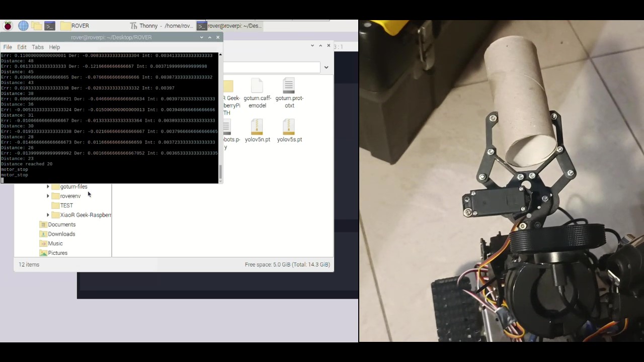
Task: Select the goturn.prototxt file icon
Action: click(x=289, y=85)
